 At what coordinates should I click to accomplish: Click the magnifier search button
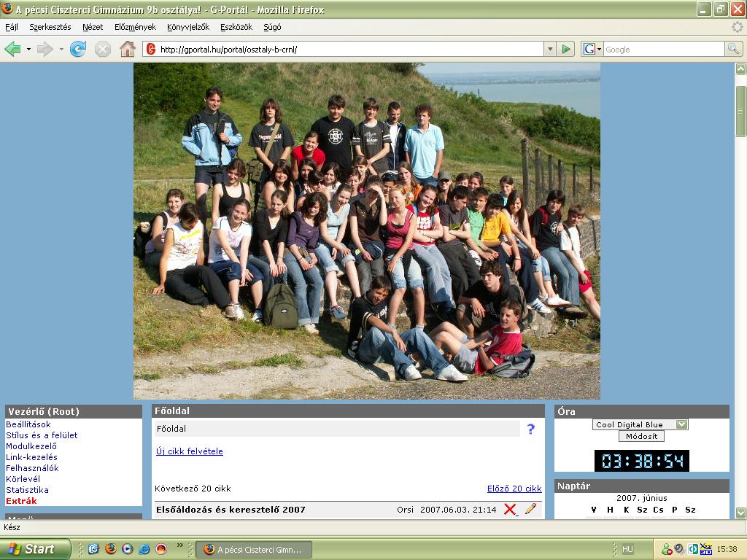tap(733, 49)
